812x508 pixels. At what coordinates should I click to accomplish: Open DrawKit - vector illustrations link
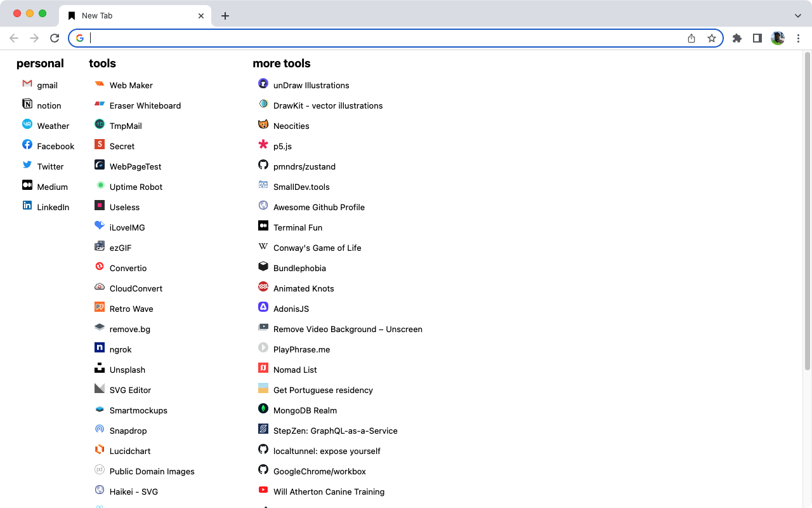pos(328,105)
